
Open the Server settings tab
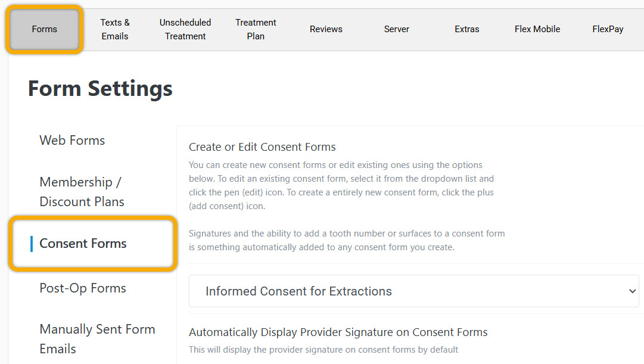[396, 29]
